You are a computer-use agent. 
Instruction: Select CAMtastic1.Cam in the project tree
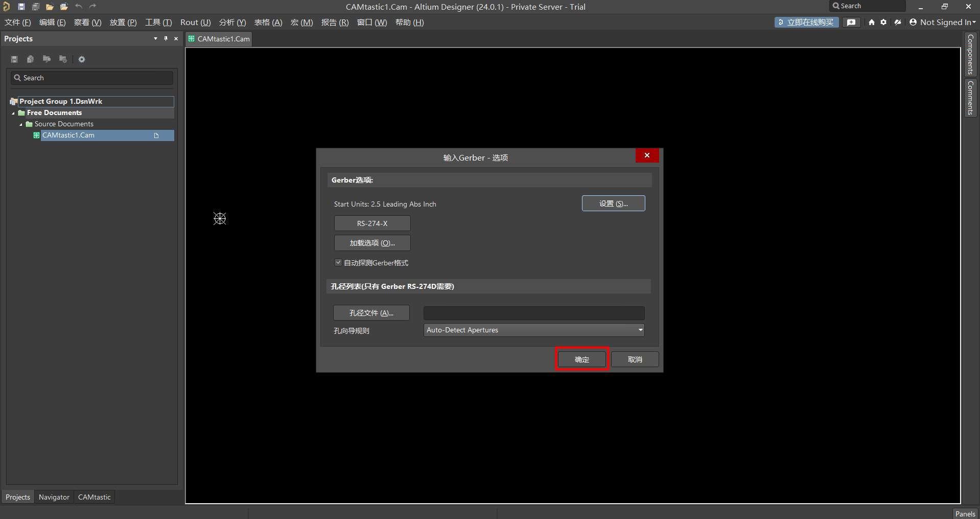pos(68,136)
